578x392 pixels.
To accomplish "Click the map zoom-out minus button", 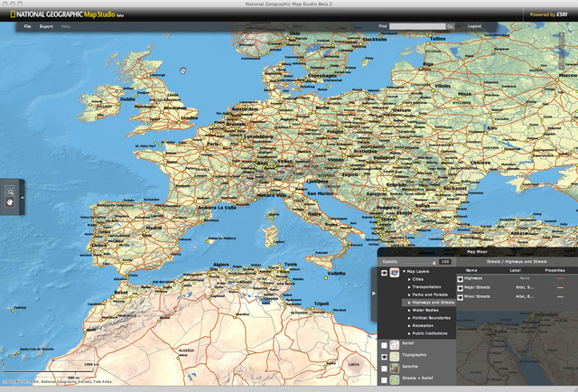I will 561,67.
